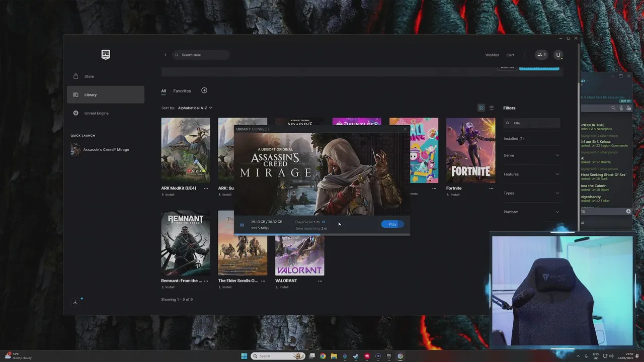Open Library in the sidebar

coord(106,95)
